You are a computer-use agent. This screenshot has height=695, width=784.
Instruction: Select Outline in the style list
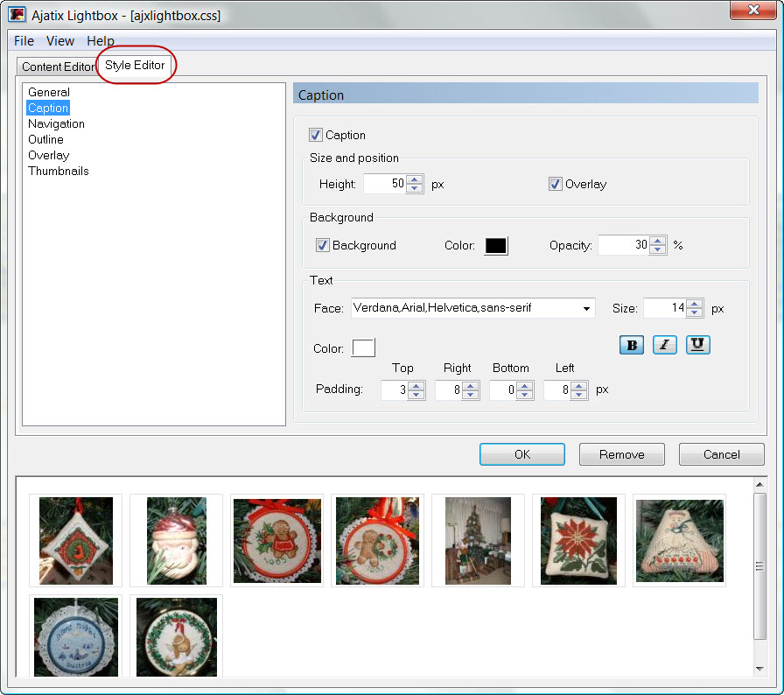[x=45, y=139]
